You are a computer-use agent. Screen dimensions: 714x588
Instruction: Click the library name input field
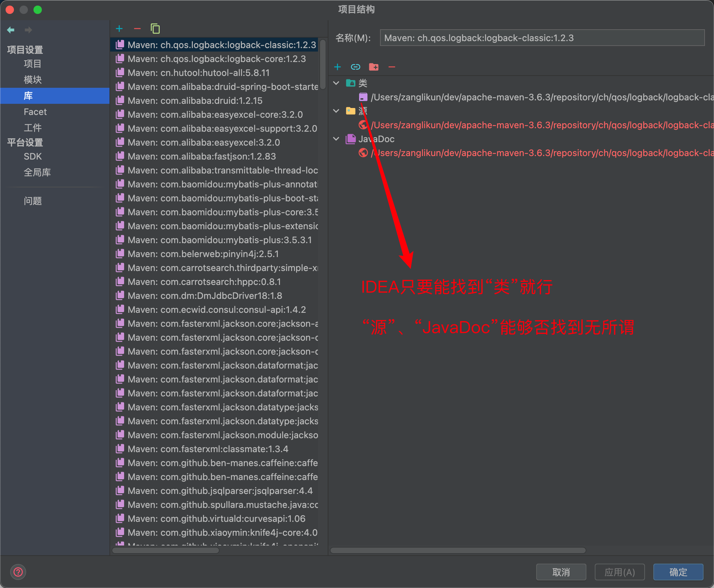542,38
